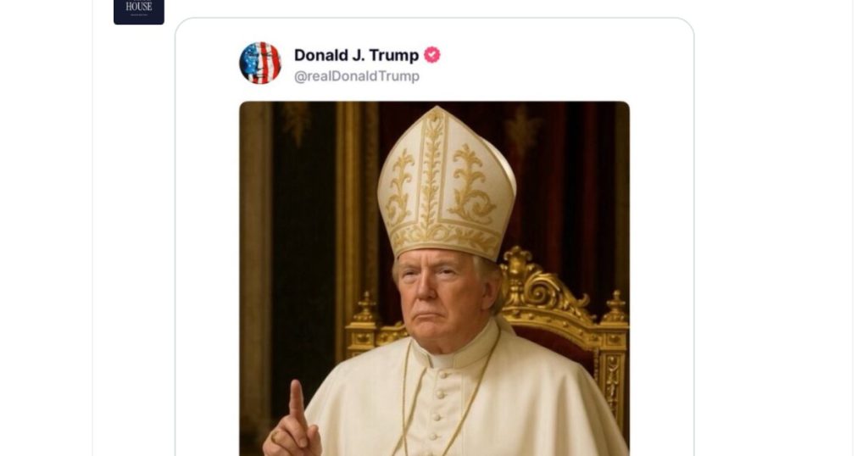The image size is (868, 456).
Task: Click the pink verified checkmark badge
Action: [x=431, y=55]
